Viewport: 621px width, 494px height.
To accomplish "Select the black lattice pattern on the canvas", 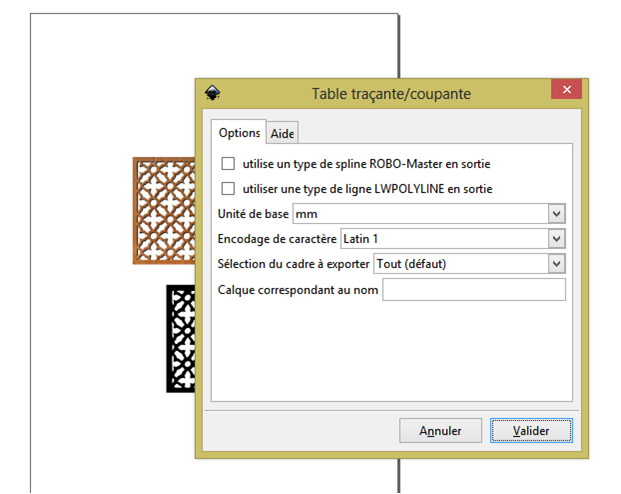I will click(181, 339).
